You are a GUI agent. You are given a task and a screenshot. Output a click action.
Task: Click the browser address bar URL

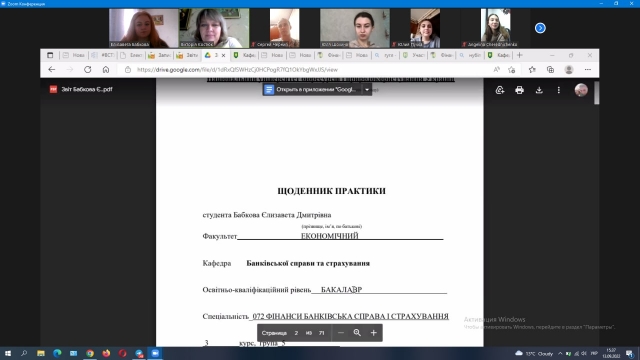tap(237, 70)
